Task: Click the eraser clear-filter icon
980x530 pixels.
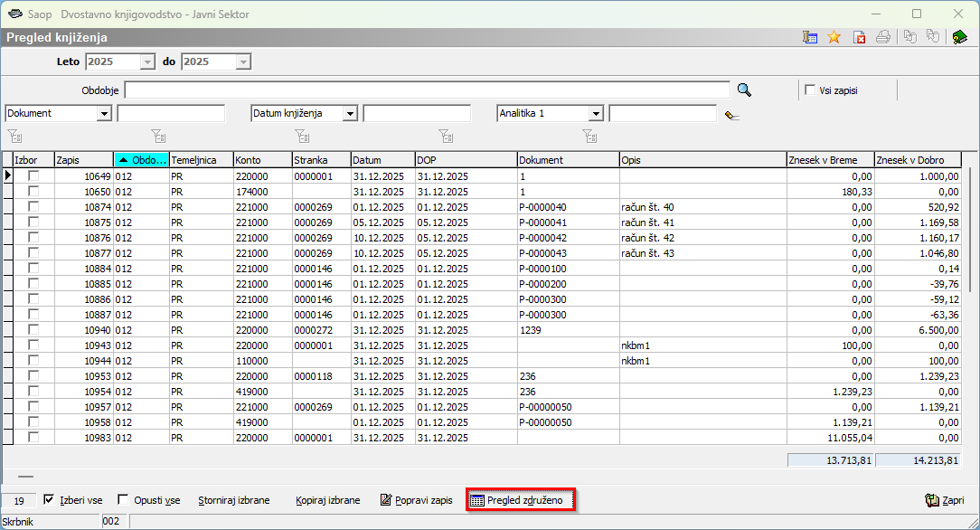Action: click(x=732, y=114)
